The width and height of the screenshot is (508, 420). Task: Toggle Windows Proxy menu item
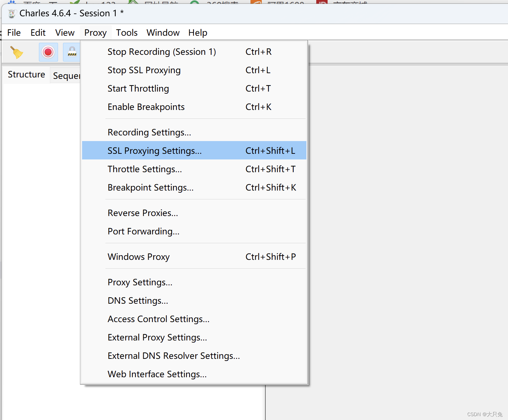pyautogui.click(x=194, y=257)
